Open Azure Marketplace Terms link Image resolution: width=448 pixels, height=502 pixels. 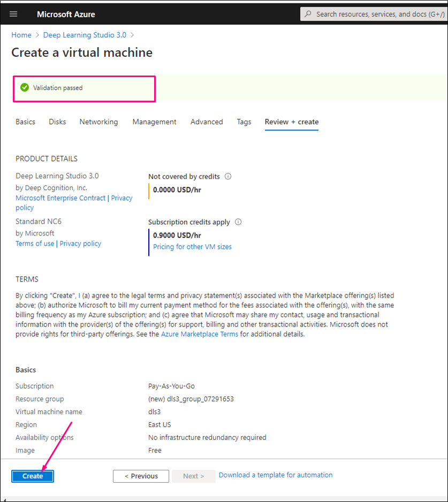point(200,334)
